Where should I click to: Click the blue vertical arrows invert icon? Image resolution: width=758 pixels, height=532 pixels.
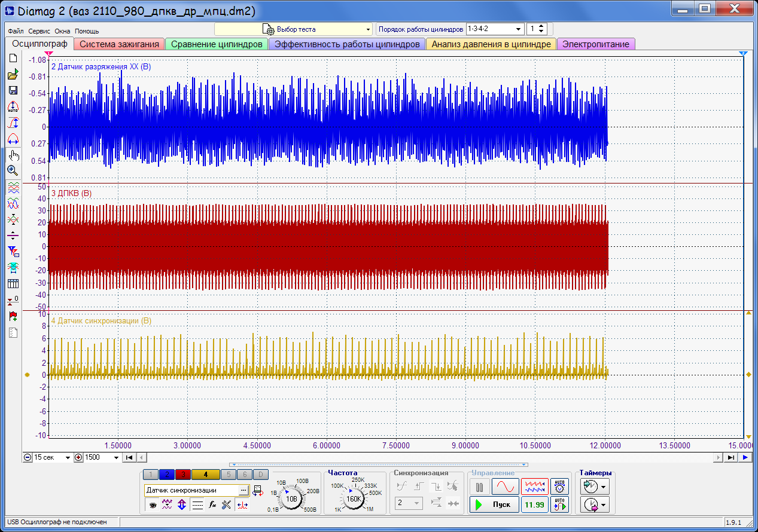click(x=182, y=505)
